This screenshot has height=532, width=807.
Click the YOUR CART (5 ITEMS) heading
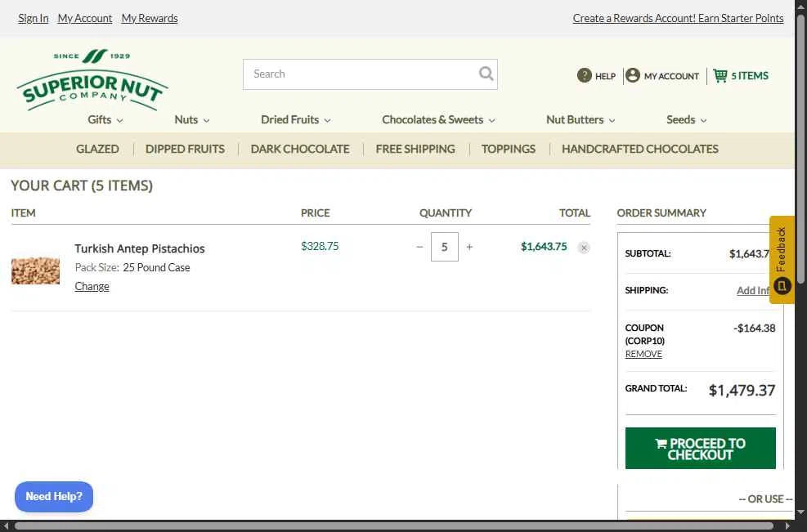coord(82,186)
